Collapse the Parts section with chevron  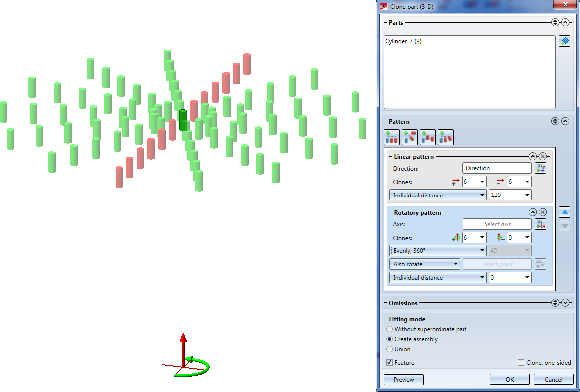pos(565,22)
